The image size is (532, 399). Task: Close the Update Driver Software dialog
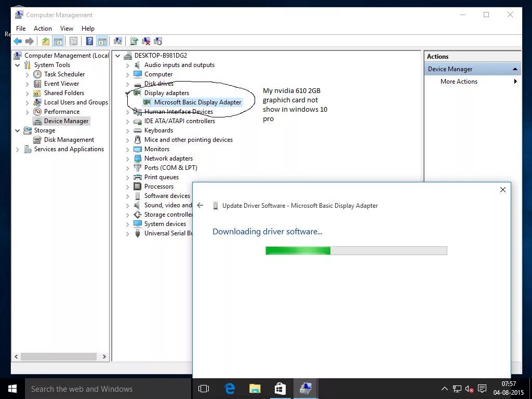click(x=503, y=190)
